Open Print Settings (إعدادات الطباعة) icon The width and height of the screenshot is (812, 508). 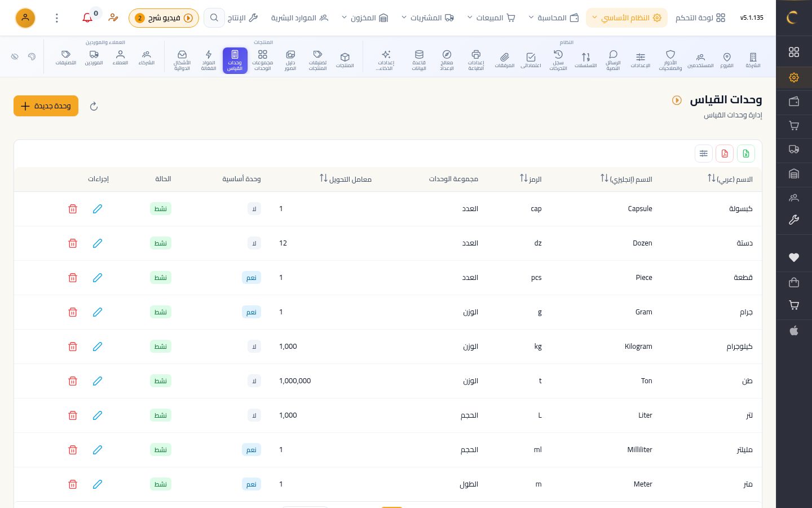476,61
